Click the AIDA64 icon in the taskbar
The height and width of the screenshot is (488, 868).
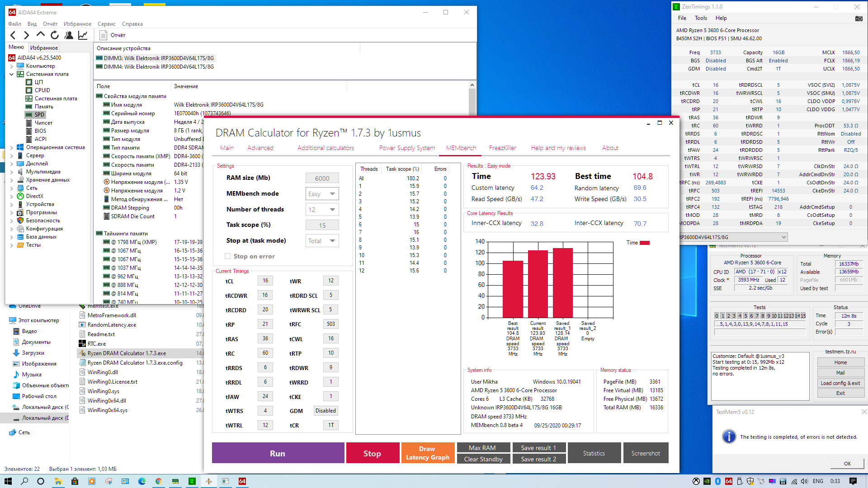[242, 481]
